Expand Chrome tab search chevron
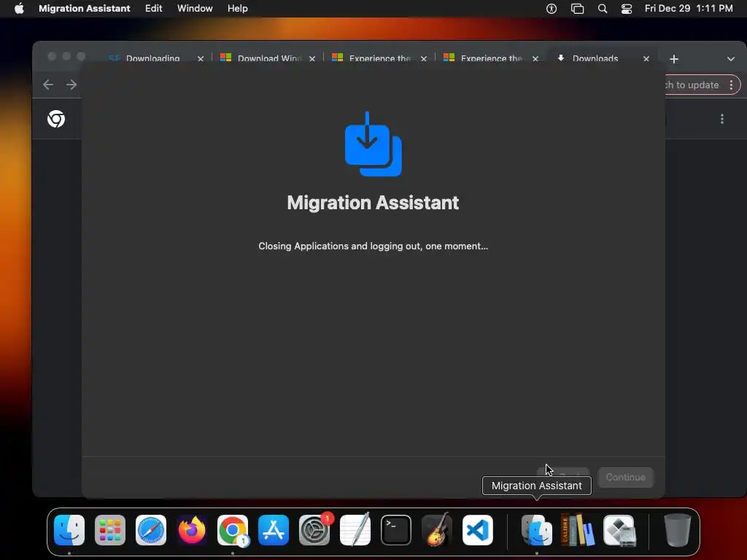This screenshot has height=560, width=747. pos(731,59)
